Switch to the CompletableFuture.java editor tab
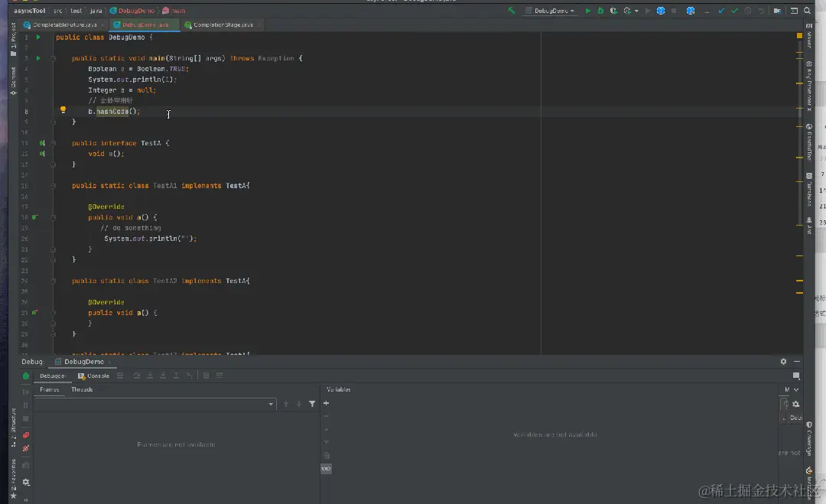This screenshot has height=504, width=826. pyautogui.click(x=63, y=24)
